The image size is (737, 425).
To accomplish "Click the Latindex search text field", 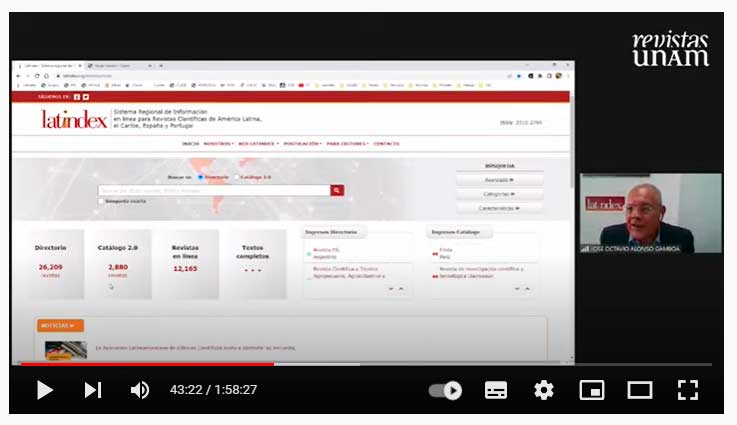I will pyautogui.click(x=214, y=190).
